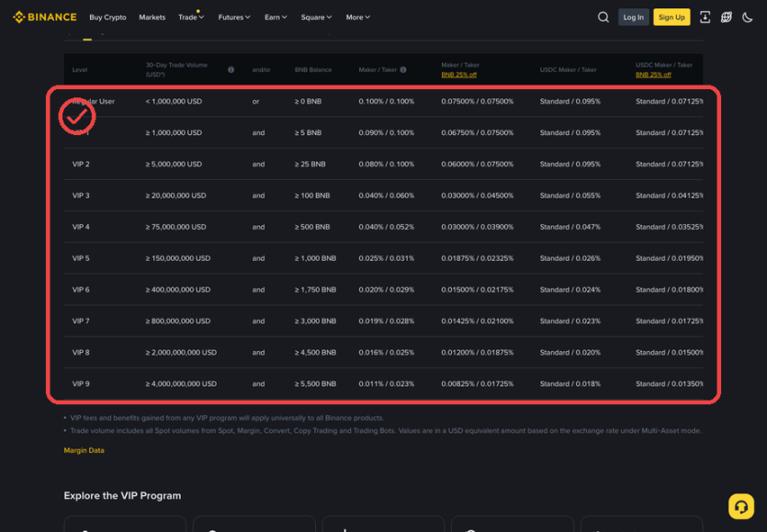Open Buy Crypto menu item
The width and height of the screenshot is (767, 532).
coord(107,17)
